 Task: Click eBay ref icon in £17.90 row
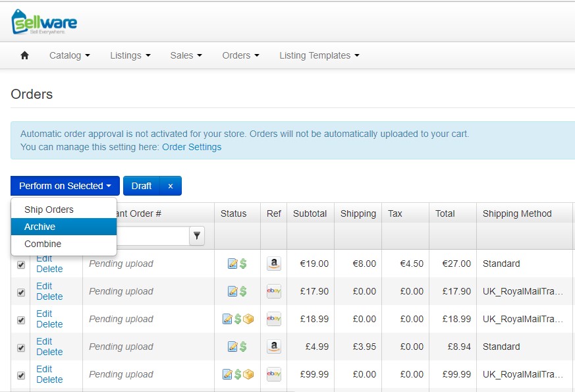tap(274, 291)
